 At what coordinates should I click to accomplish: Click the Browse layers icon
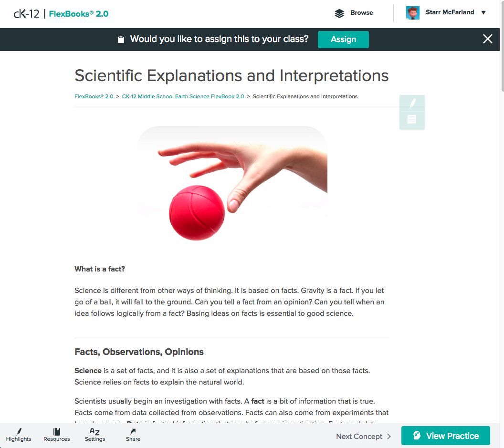point(339,13)
